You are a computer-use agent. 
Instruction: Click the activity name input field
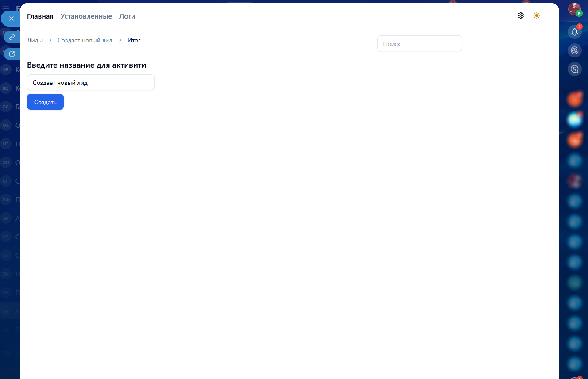click(x=91, y=83)
